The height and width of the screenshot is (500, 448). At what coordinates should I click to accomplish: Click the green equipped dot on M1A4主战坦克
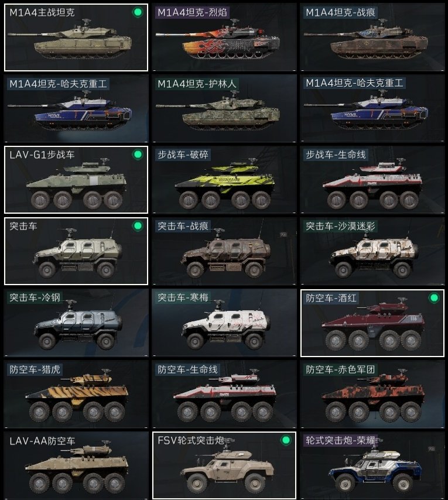point(138,12)
